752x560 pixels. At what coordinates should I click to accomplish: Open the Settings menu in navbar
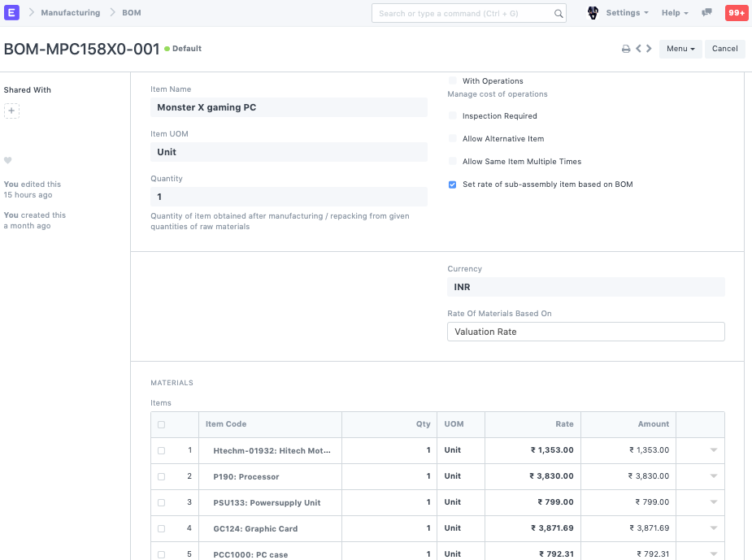[627, 13]
